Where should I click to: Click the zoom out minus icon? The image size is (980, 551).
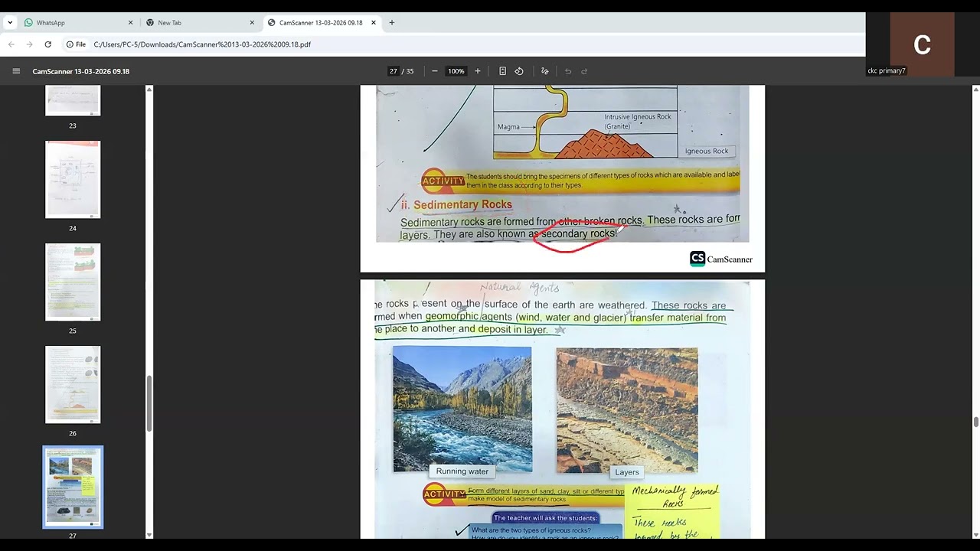(434, 71)
